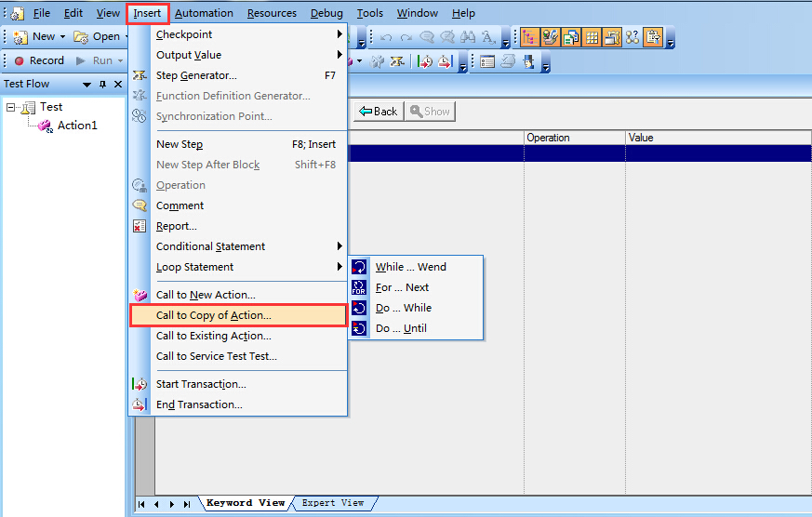This screenshot has height=517, width=812.
Task: Choose New Step menu item
Action: 238,144
